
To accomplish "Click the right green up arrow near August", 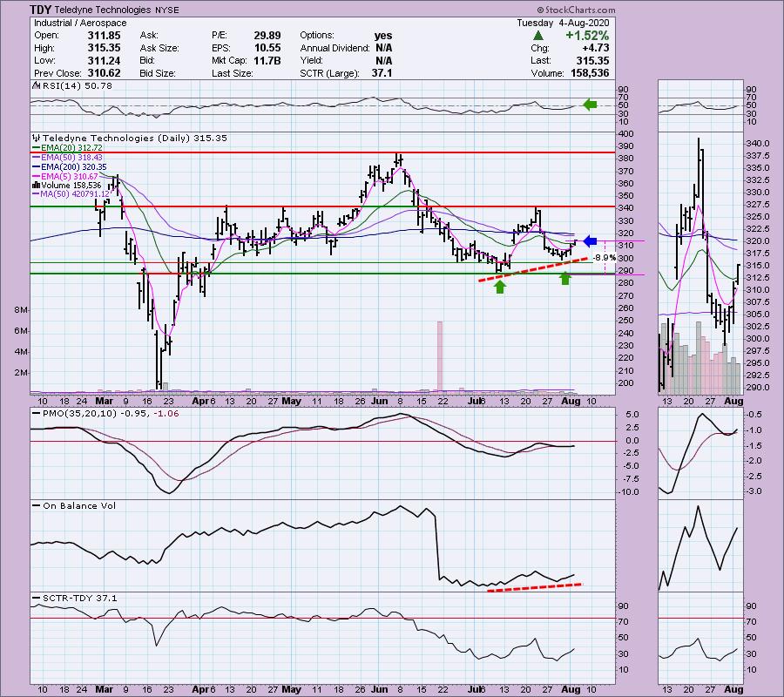I will (564, 279).
